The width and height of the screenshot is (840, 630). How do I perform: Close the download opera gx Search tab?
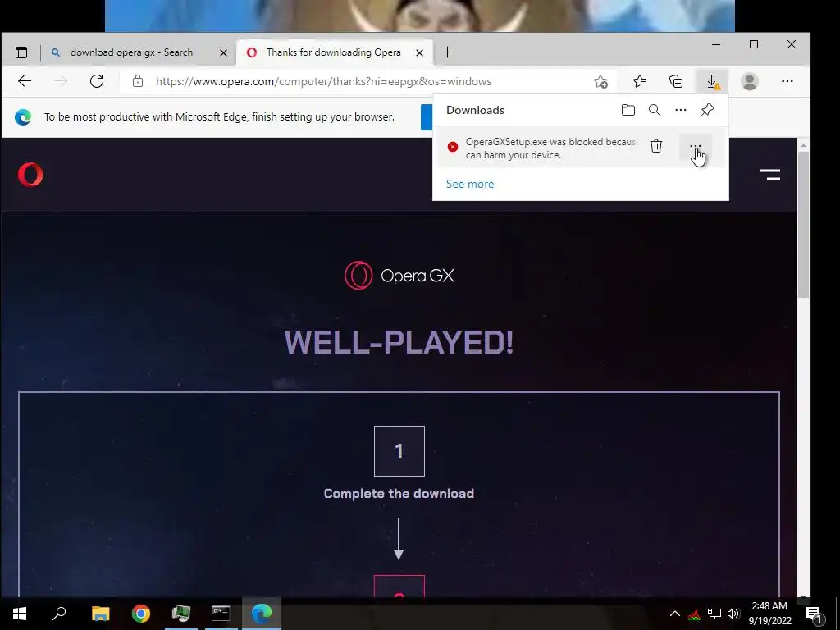[223, 52]
